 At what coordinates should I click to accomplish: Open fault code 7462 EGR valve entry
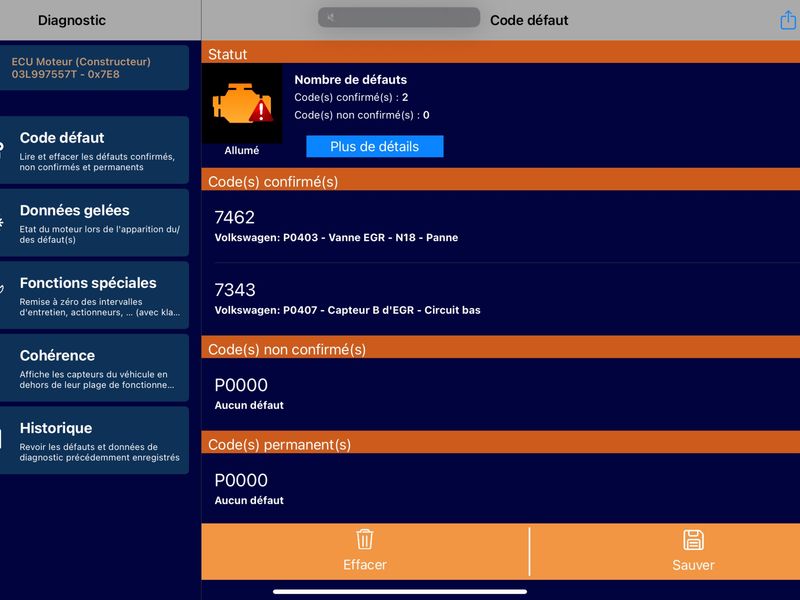coord(500,227)
